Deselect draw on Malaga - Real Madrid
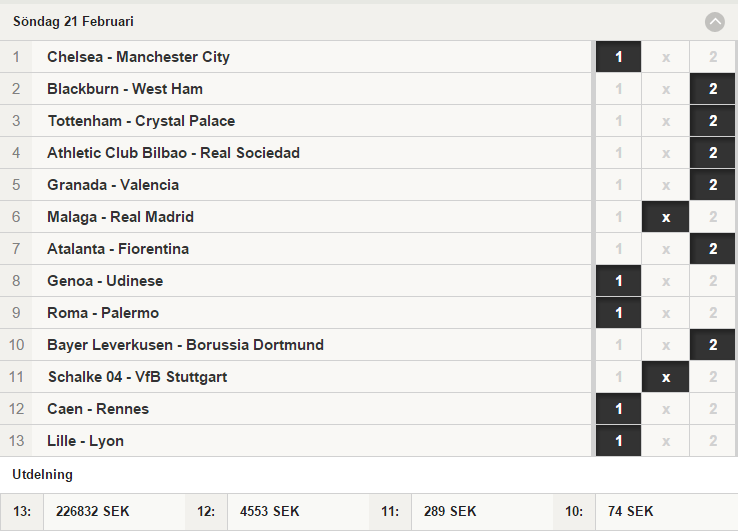This screenshot has height=531, width=738. (x=666, y=217)
